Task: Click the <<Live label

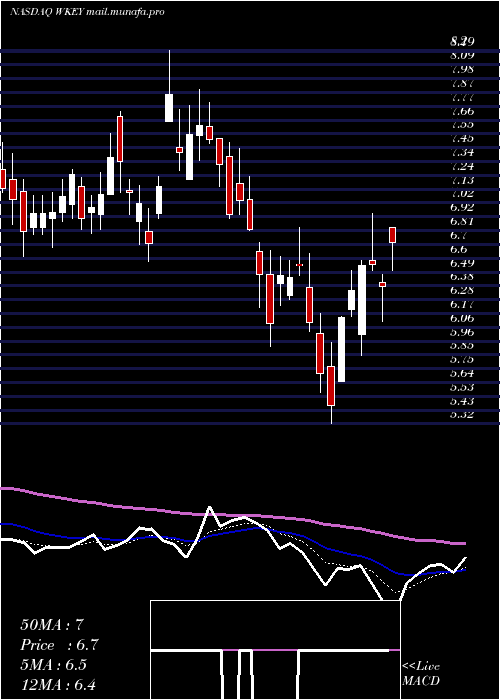Action: (421, 667)
